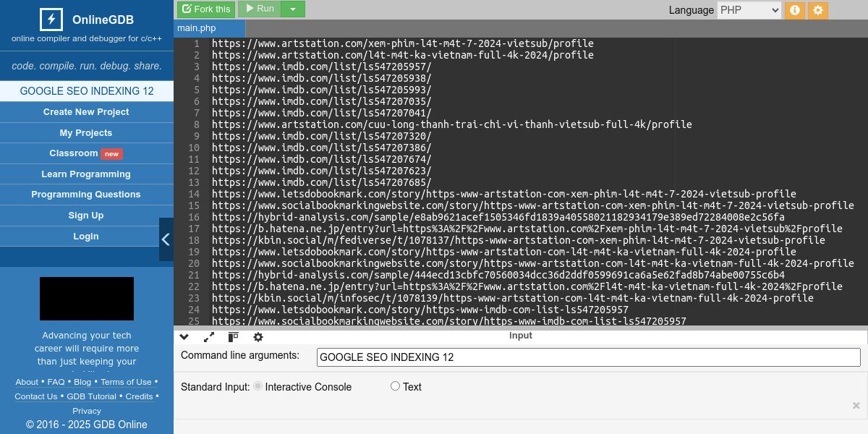The image size is (868, 434).
Task: Open Programming Questions in the sidebar
Action: coord(86,195)
